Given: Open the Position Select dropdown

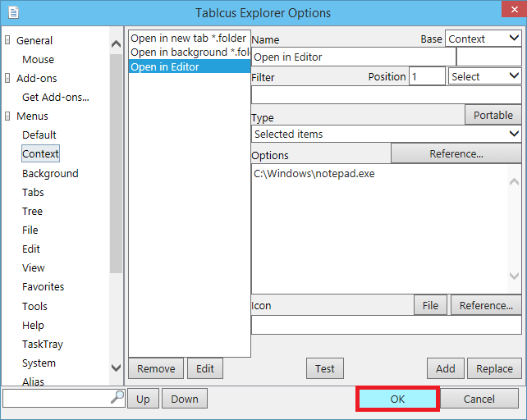Looking at the screenshot, I should 484,76.
